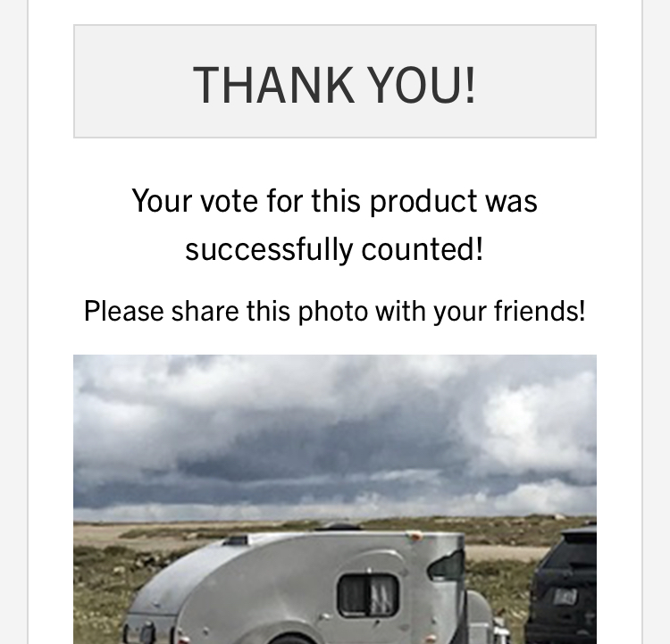The height and width of the screenshot is (644, 670).
Task: Click the word "friends!" in share message
Action: point(540,311)
